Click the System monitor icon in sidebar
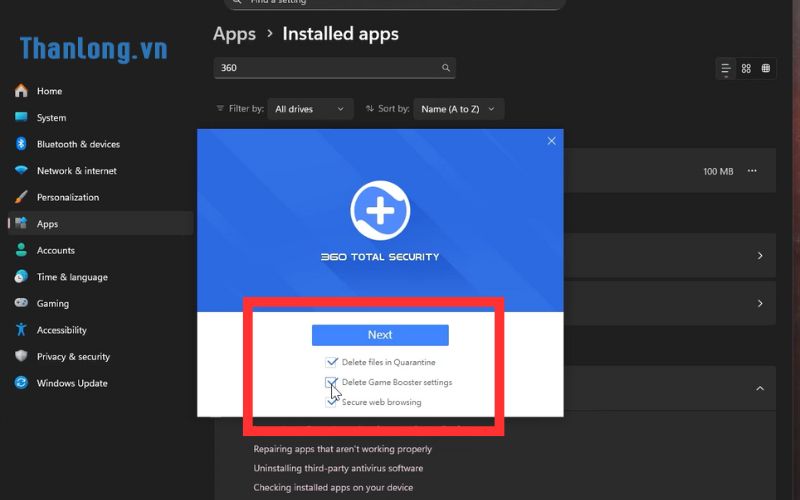 tap(21, 117)
